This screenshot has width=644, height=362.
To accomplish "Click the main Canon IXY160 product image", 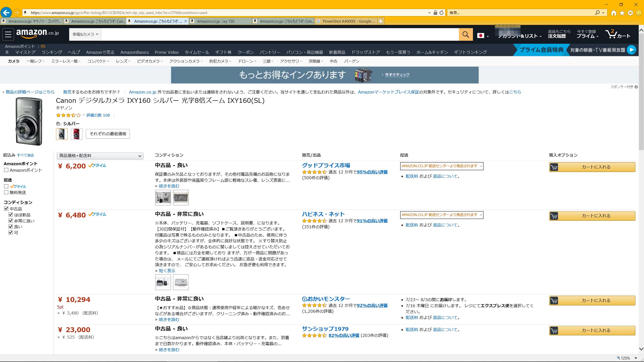I will point(29,122).
